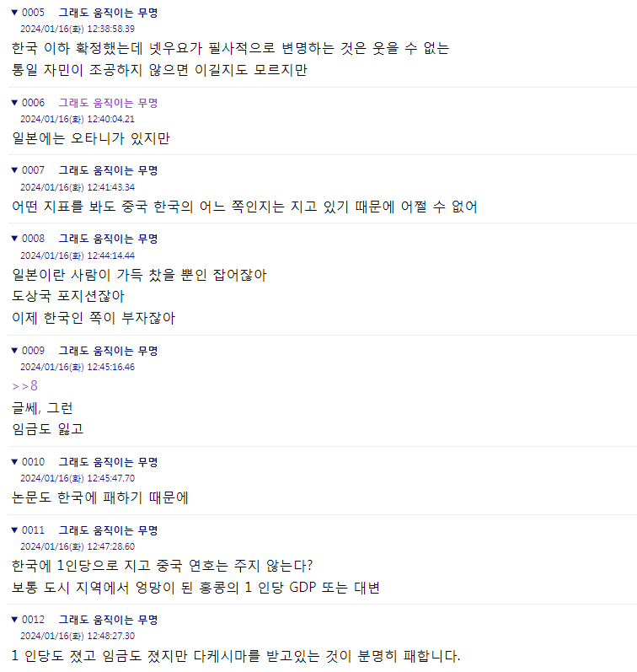Collapse post 0006 using its triangle arrow
Screen dimensions: 637x672
14,103
